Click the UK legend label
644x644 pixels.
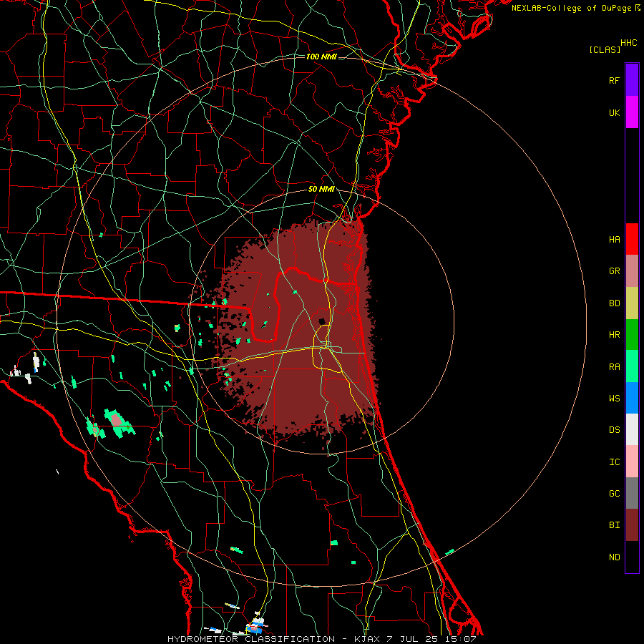point(614,112)
